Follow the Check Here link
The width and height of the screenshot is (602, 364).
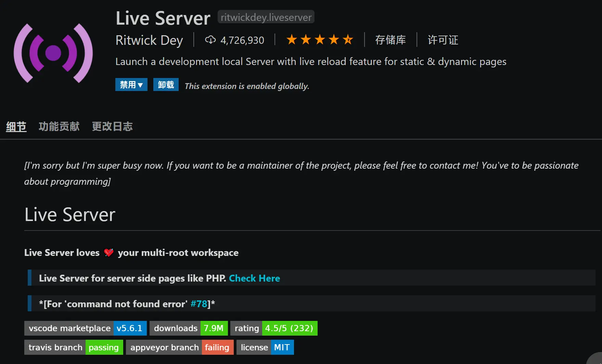[254, 278]
